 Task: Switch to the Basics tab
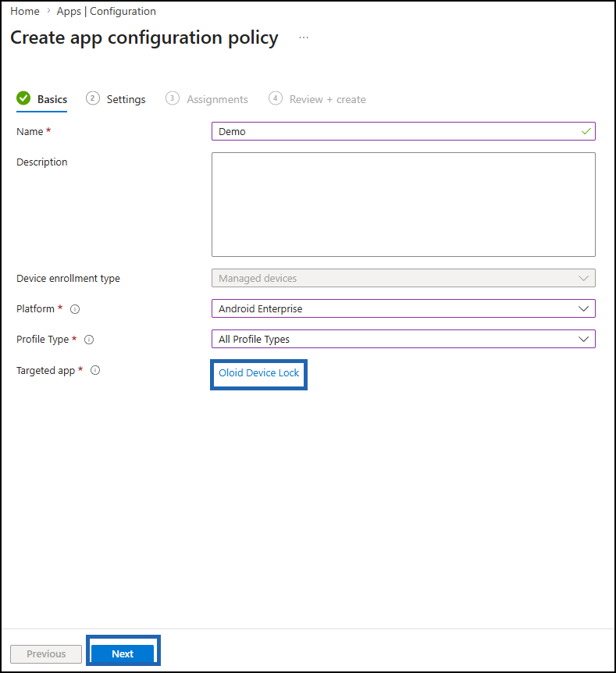[41, 100]
